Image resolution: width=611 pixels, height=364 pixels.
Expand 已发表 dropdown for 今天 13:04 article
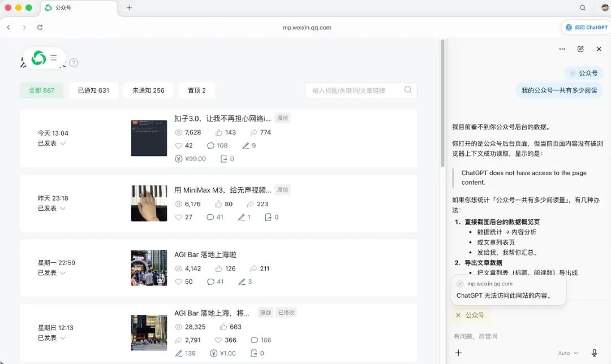pos(51,143)
